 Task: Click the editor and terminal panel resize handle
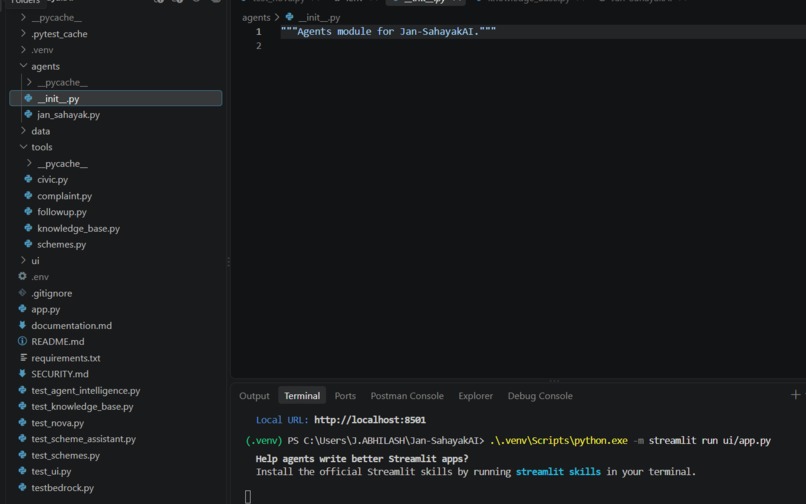pyautogui.click(x=554, y=381)
